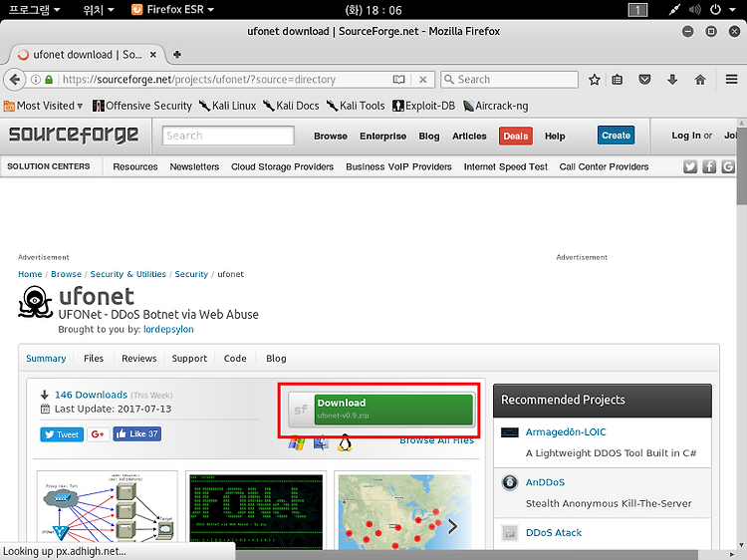Screen dimensions: 747x560
Task: Click the pen applet icon in top bar
Action: [674, 10]
